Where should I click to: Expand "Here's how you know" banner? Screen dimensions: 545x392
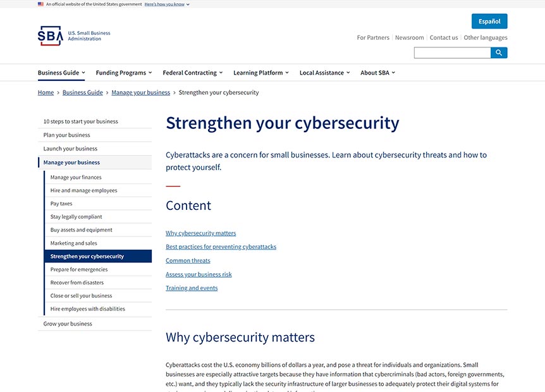[x=166, y=4]
